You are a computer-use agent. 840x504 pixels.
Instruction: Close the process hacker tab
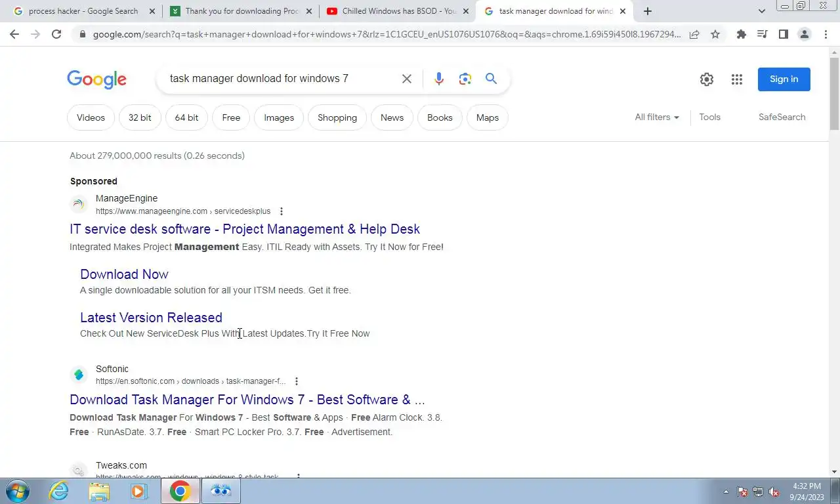152,11
